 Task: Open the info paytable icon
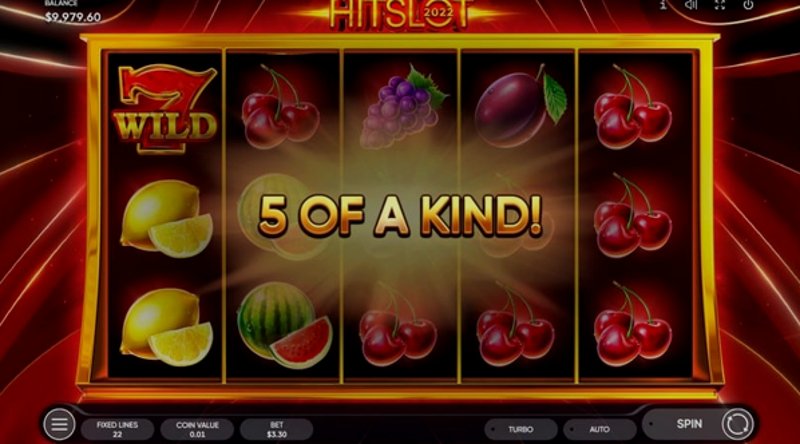click(663, 5)
